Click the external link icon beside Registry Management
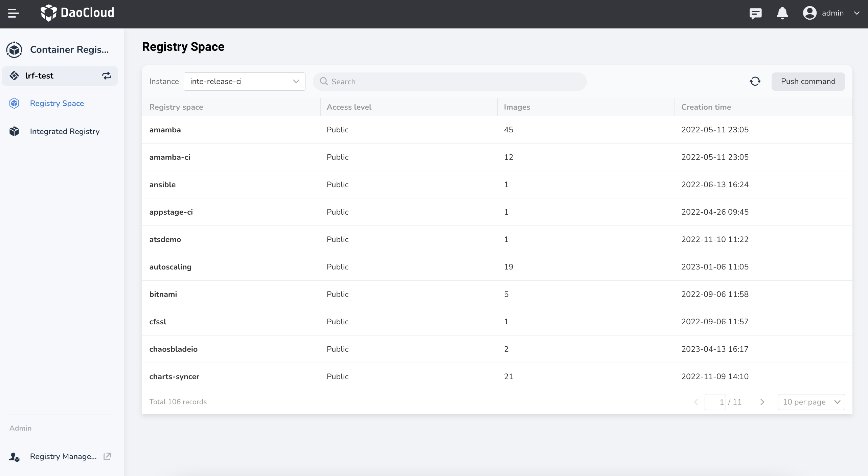Viewport: 868px width, 476px height. (107, 456)
